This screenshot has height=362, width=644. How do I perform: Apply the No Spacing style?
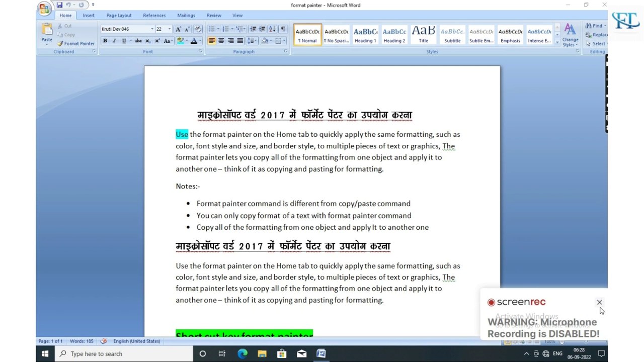click(x=336, y=35)
